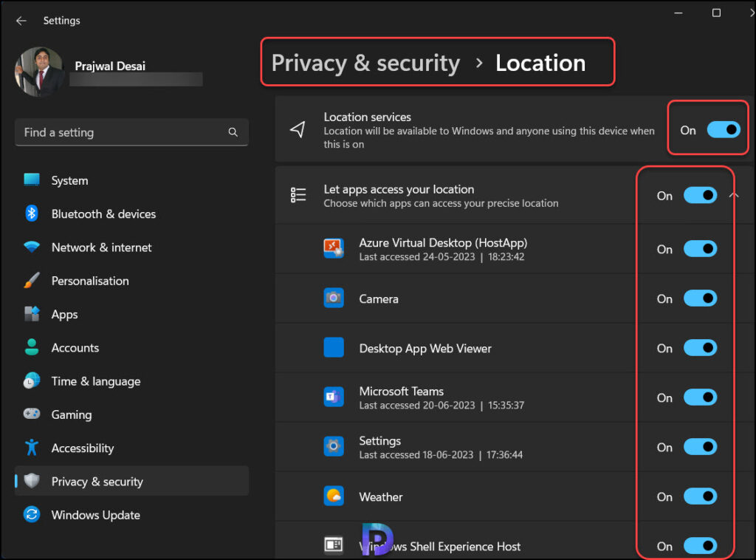Click the back arrow in Settings
Viewport: 756px width, 560px height.
(21, 21)
